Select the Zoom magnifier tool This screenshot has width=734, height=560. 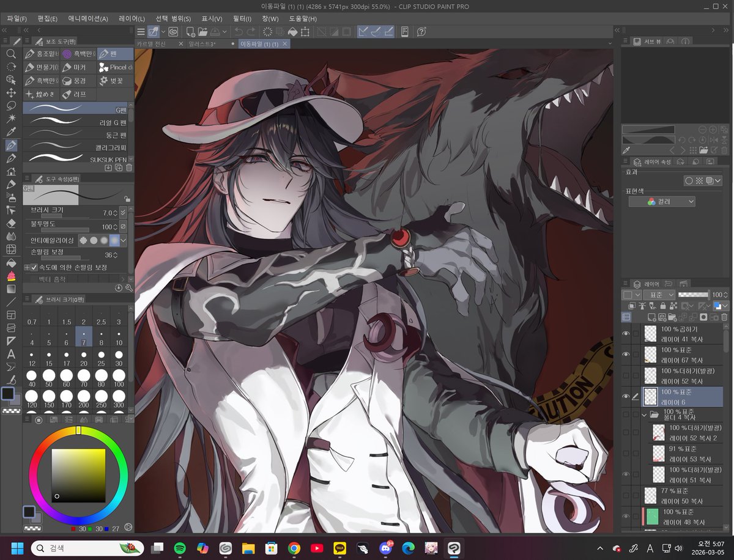[x=11, y=53]
